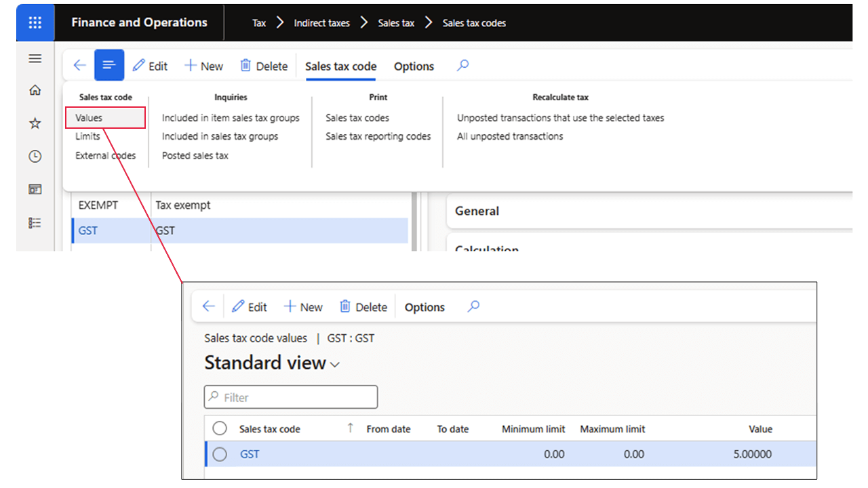Click the Finance and Operations title
The image size is (868, 488).
pos(139,22)
